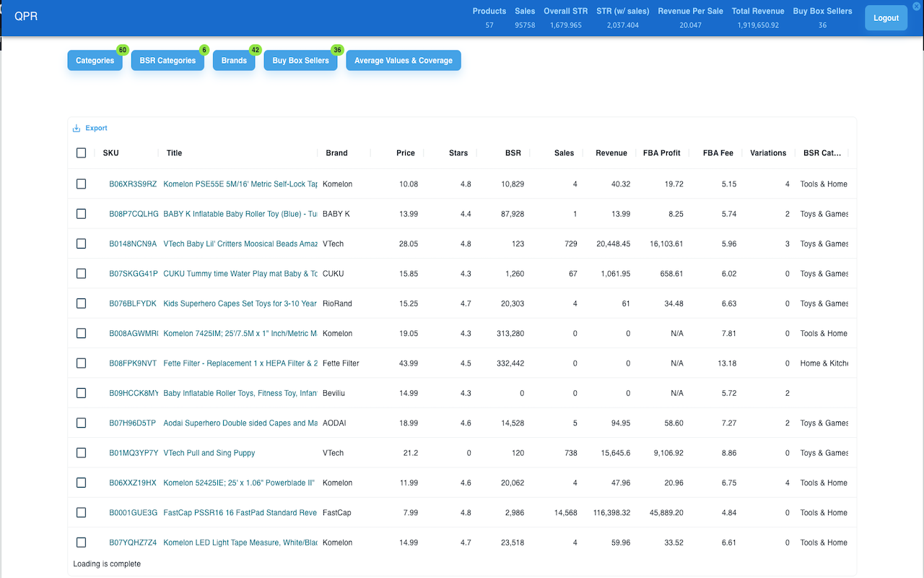924x578 pixels.
Task: Click the Export download icon
Action: click(77, 129)
